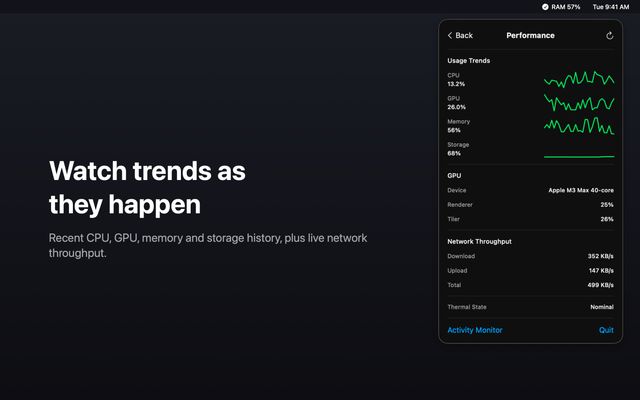640x400 pixels.
Task: Click the Memory 56% value
Action: click(x=454, y=130)
